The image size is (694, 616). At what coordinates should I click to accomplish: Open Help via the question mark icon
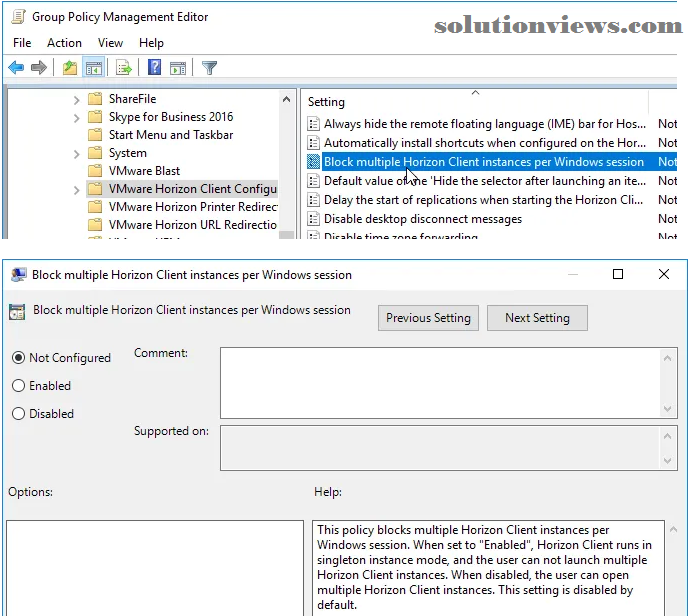click(154, 67)
